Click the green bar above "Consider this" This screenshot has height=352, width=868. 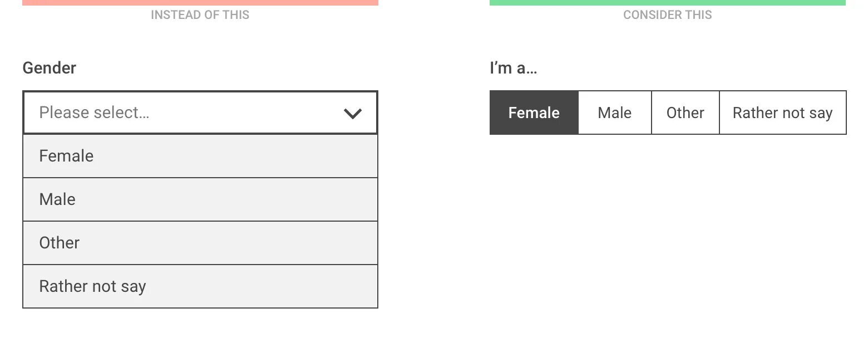click(x=667, y=2)
